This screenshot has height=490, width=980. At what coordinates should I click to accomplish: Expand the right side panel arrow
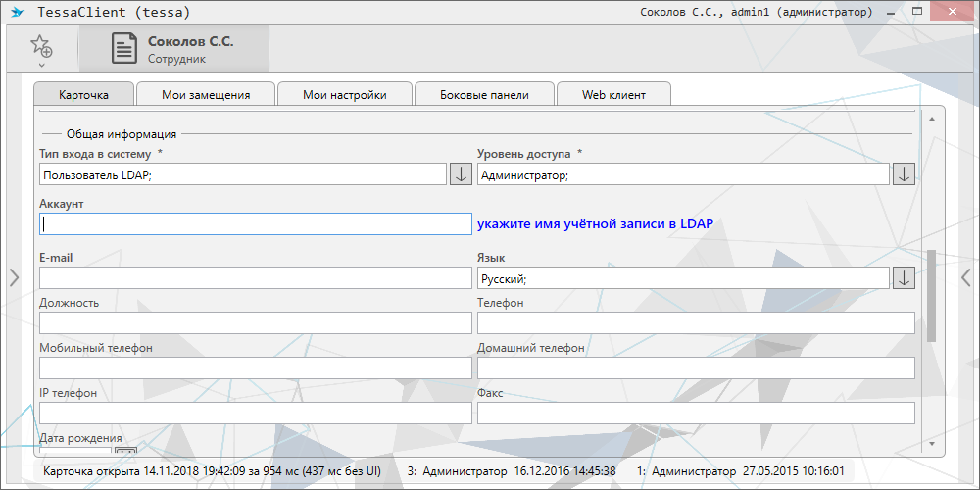pyautogui.click(x=965, y=277)
